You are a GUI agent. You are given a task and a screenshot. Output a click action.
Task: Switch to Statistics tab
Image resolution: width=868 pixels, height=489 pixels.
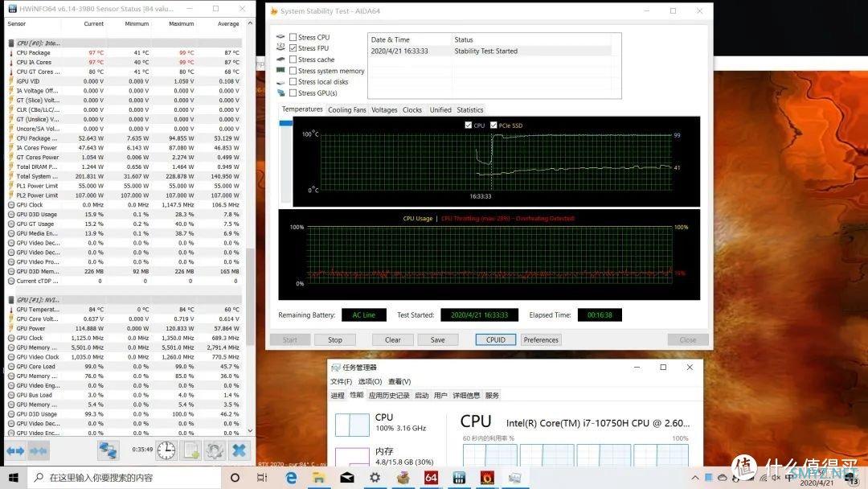click(470, 109)
